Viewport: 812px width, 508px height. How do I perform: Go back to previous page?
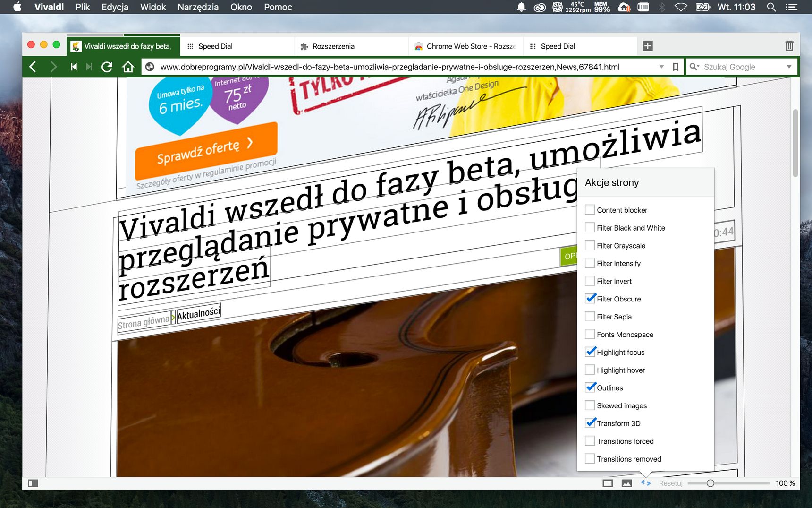[33, 67]
